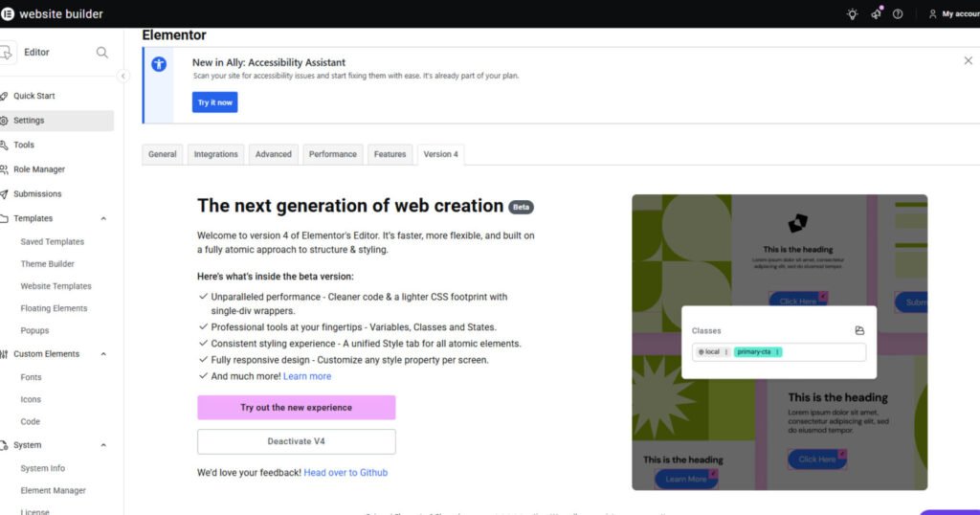Click the help question mark icon
Screen dimensions: 980x515
(898, 14)
